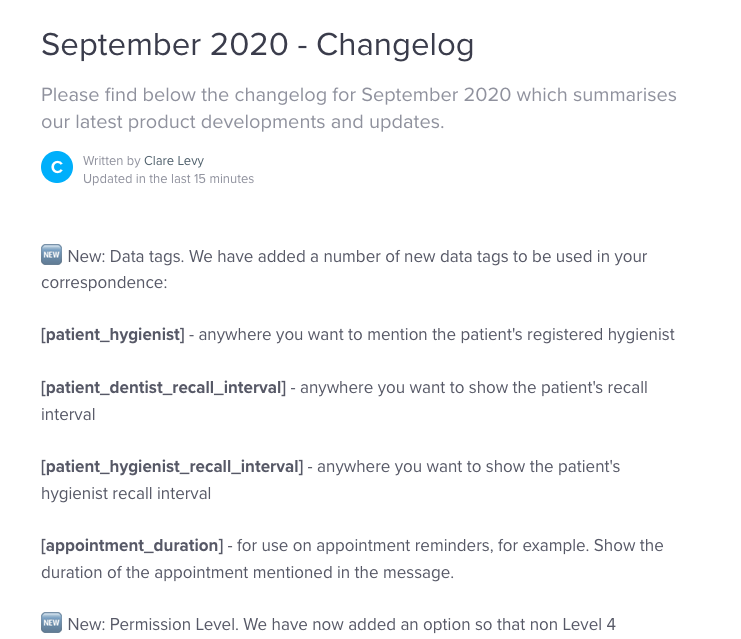This screenshot has height=639, width=741.
Task: Click the blue author avatar with letter C
Action: (x=57, y=168)
